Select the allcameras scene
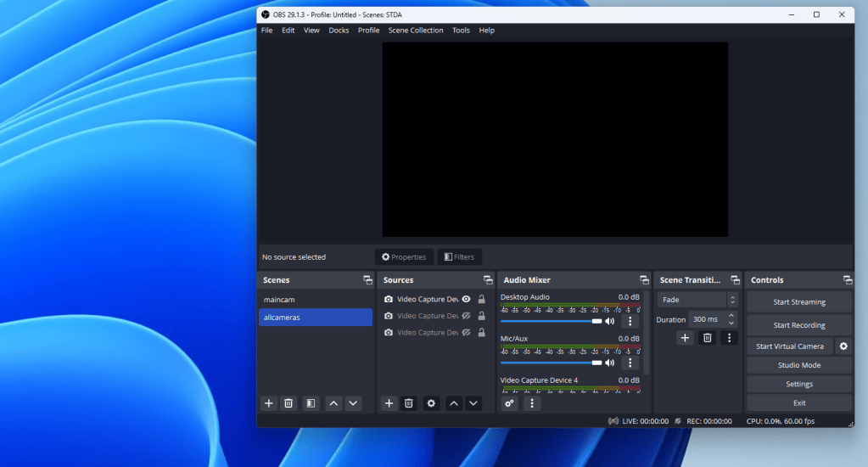 [316, 318]
